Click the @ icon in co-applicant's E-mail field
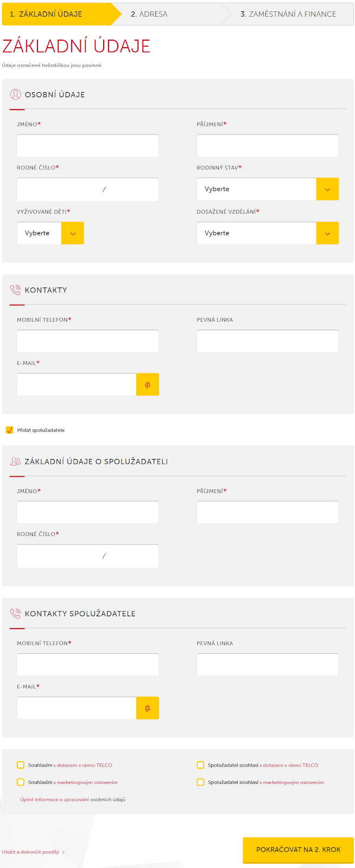355x868 pixels. (x=148, y=708)
